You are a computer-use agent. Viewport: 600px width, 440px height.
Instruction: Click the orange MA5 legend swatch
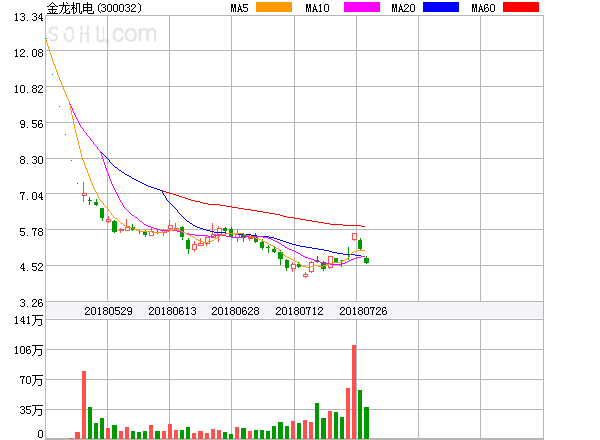coord(274,7)
